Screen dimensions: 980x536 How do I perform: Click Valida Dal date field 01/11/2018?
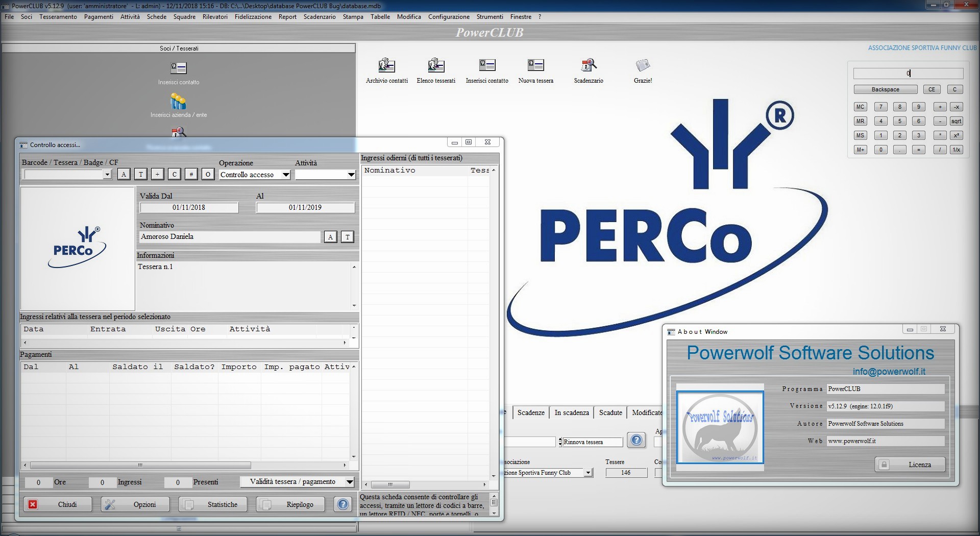click(x=189, y=207)
